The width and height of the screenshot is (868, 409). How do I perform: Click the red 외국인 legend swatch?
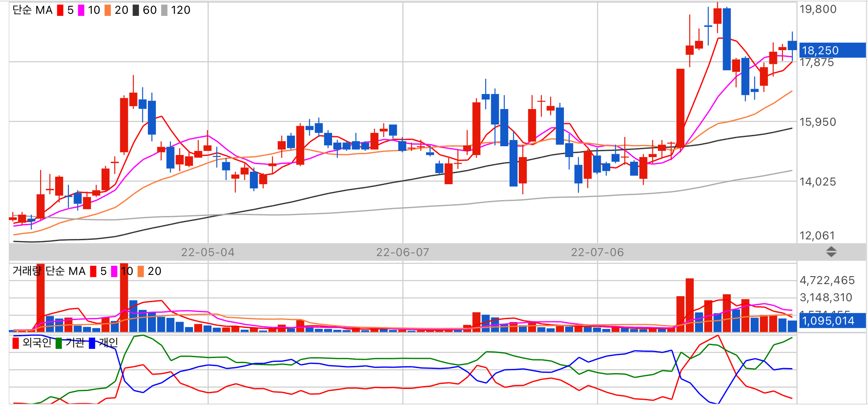click(x=16, y=343)
